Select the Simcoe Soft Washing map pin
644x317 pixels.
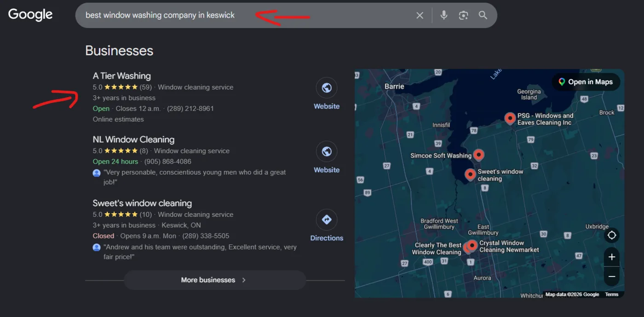coord(479,155)
